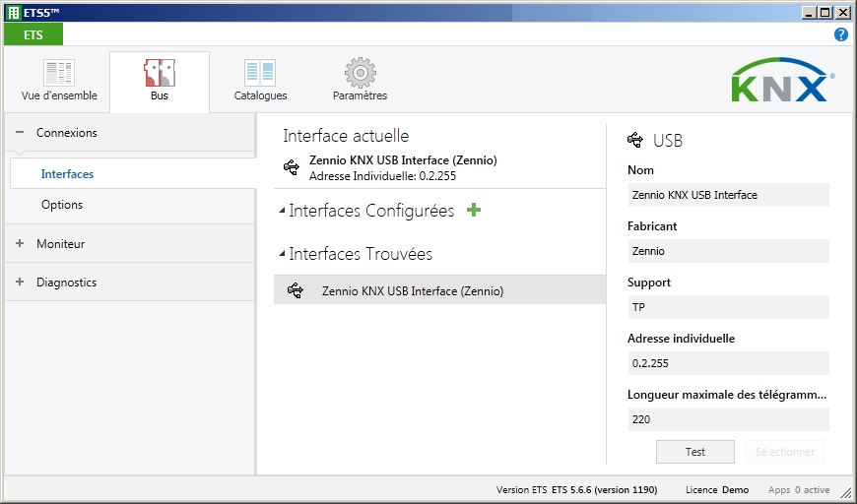
Task: Click the Support field showing TP
Action: (729, 307)
